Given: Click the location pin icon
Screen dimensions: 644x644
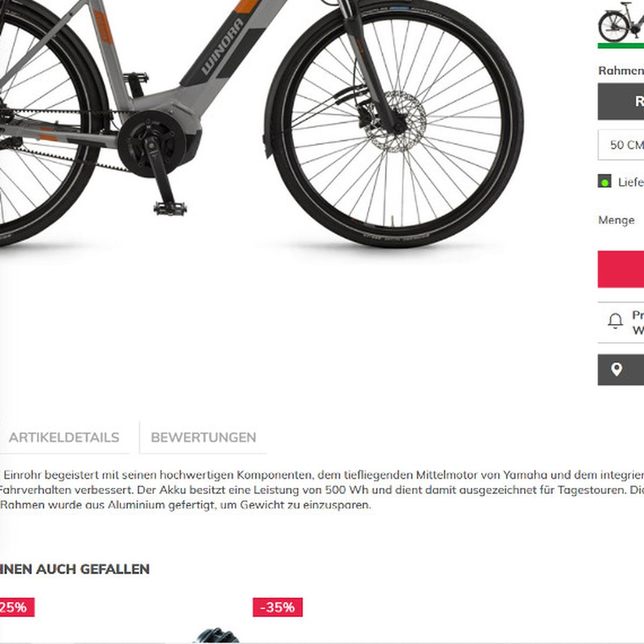Looking at the screenshot, I should pyautogui.click(x=616, y=369).
